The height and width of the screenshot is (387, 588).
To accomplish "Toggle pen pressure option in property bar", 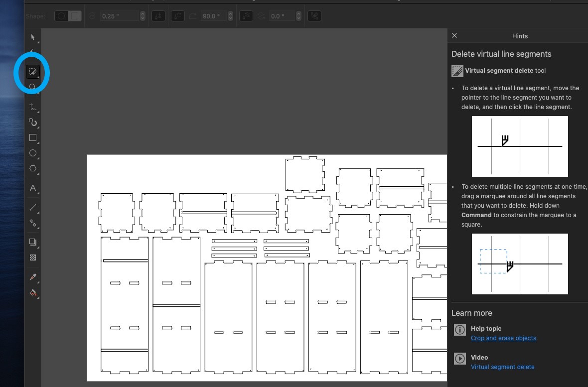I will tap(158, 16).
